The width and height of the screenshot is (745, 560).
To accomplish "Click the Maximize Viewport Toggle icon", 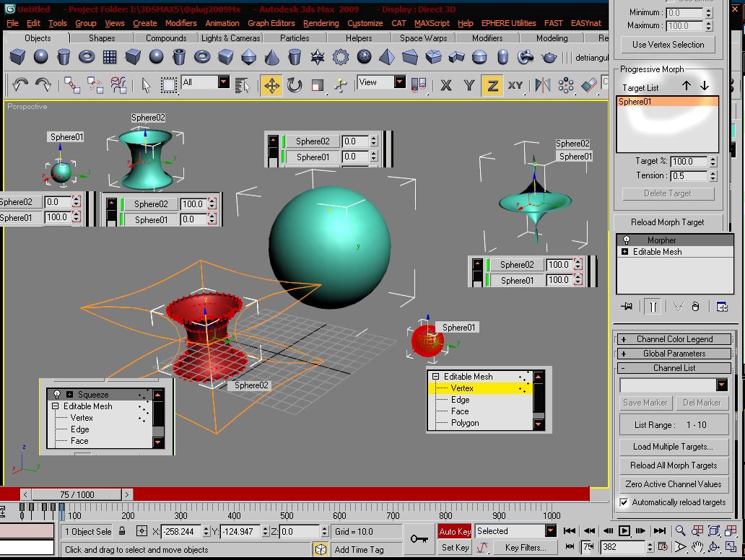I will [x=731, y=547].
